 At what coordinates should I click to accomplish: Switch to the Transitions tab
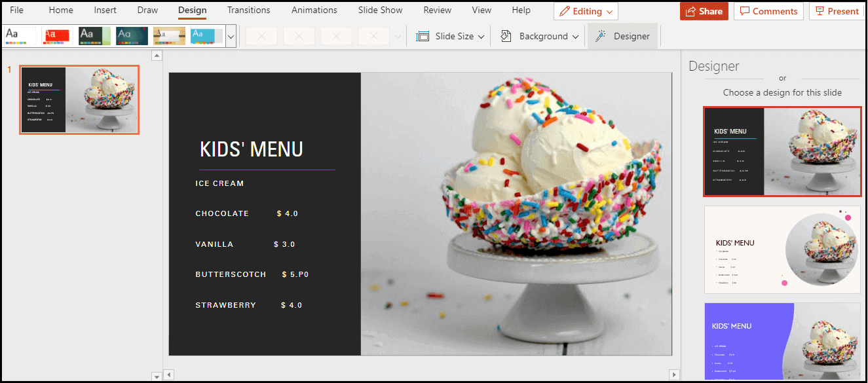248,10
